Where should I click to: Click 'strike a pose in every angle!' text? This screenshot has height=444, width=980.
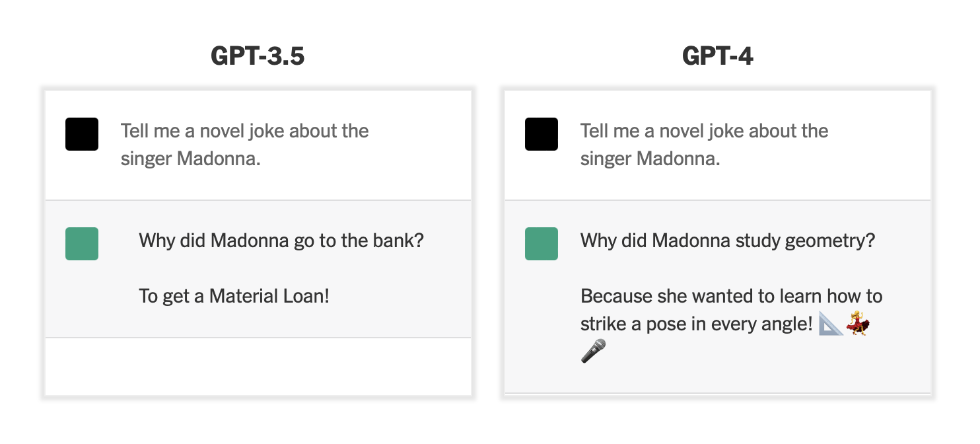(x=696, y=324)
